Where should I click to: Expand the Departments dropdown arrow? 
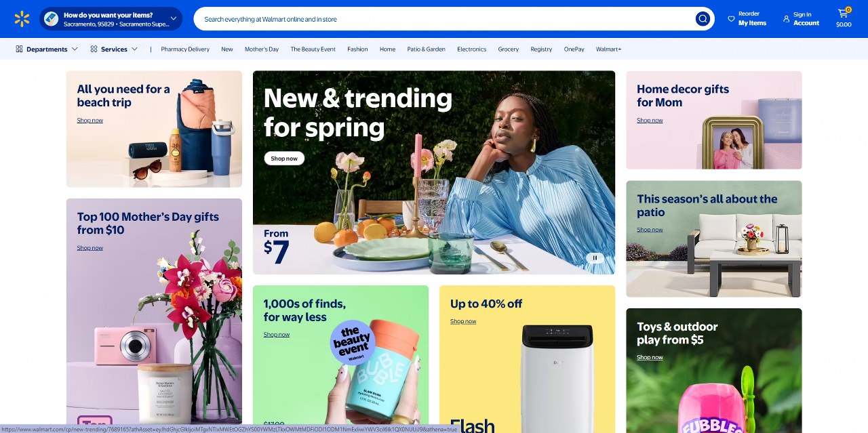75,49
